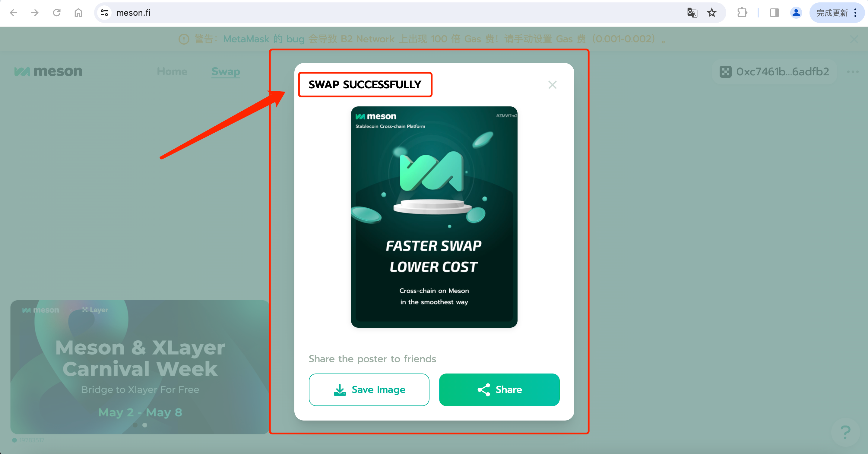Share the swap poster
Screen dimensions: 868x454
(x=499, y=390)
